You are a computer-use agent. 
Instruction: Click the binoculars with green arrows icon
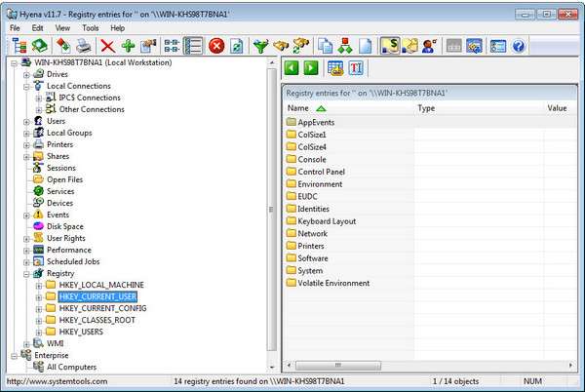pyautogui.click(x=300, y=46)
